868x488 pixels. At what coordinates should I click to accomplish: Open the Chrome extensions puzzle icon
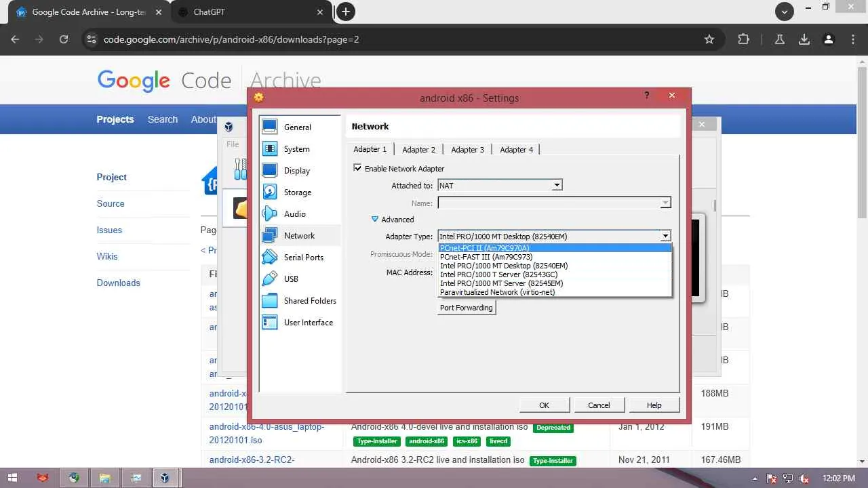coord(744,39)
